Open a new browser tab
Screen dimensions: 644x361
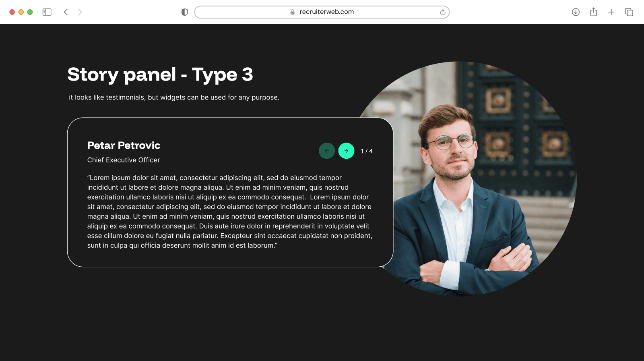pyautogui.click(x=611, y=12)
